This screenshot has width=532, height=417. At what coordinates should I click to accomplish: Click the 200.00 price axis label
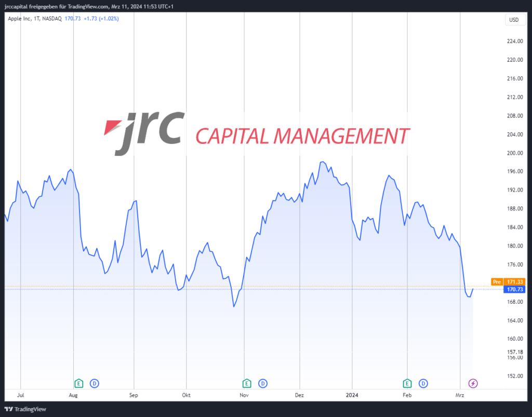click(515, 153)
